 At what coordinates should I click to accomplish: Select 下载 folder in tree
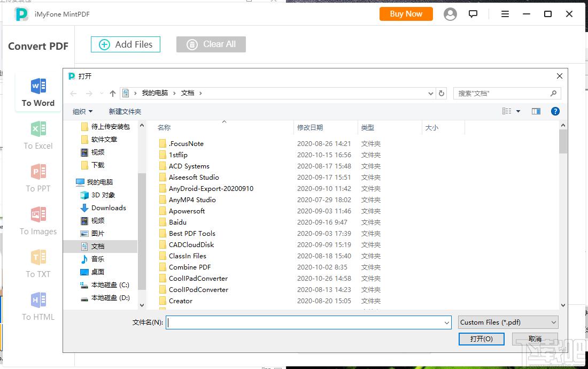[x=93, y=165]
